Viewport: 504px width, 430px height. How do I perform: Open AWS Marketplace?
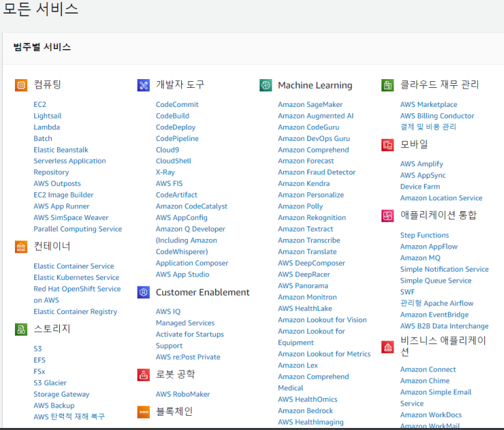(428, 104)
